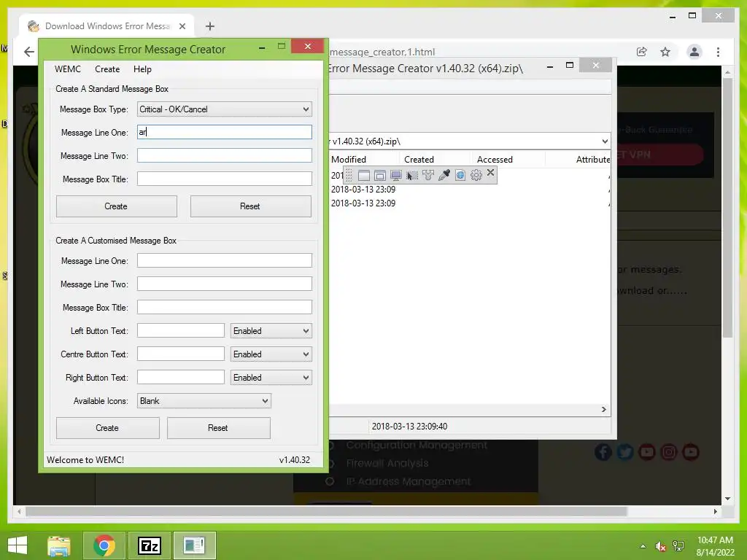The image size is (747, 560).
Task: Click WEMC app icon in taskbar
Action: point(194,545)
